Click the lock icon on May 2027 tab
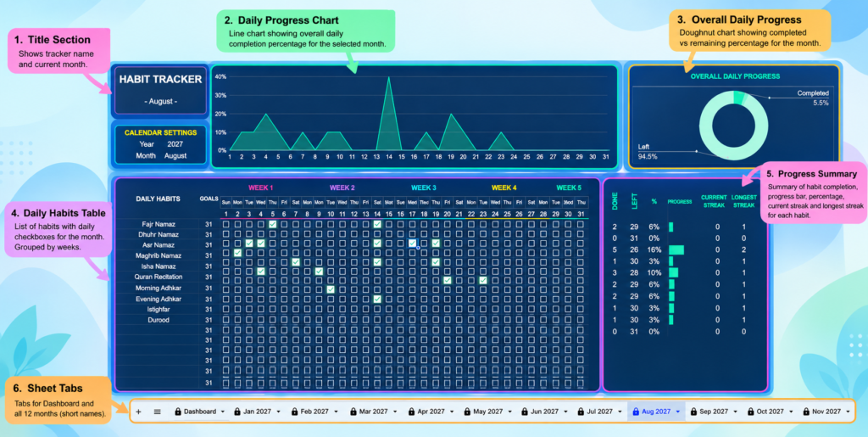Viewport: 868px width, 437px height. (467, 412)
